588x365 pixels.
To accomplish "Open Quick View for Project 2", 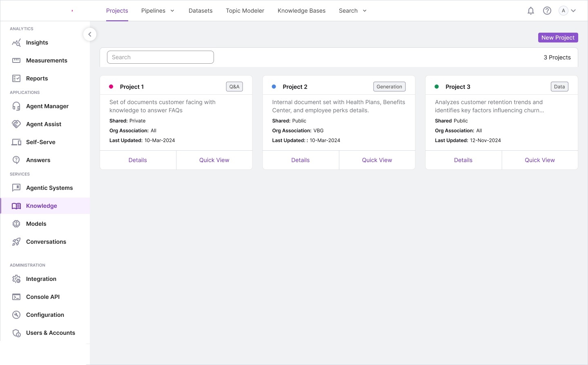I will point(377,160).
